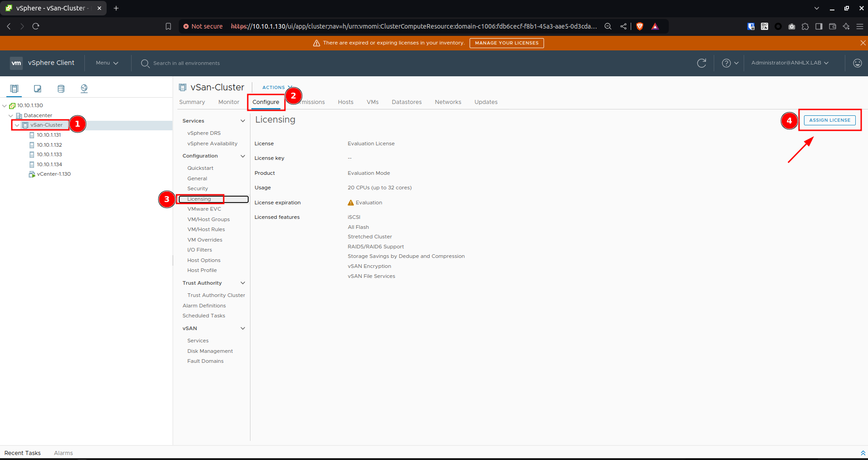Click the ASSIGN LICENSE button

click(x=829, y=120)
